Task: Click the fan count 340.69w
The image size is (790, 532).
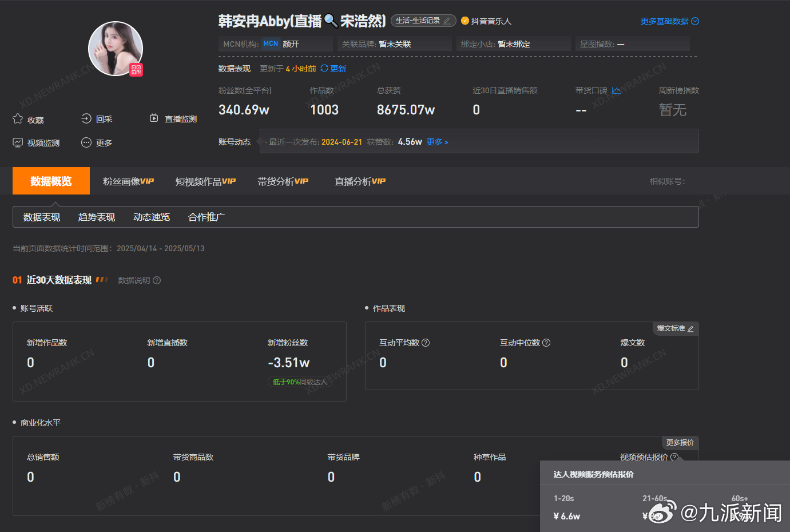Action: coord(244,110)
